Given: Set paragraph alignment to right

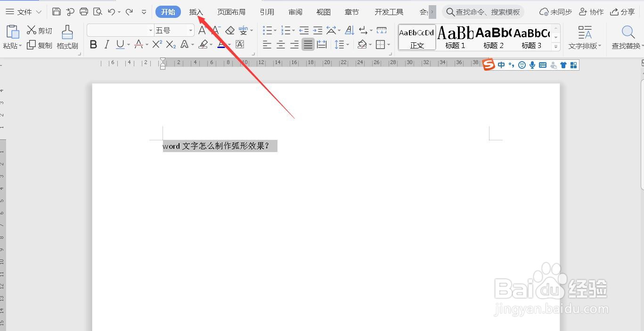Looking at the screenshot, I should tap(294, 45).
